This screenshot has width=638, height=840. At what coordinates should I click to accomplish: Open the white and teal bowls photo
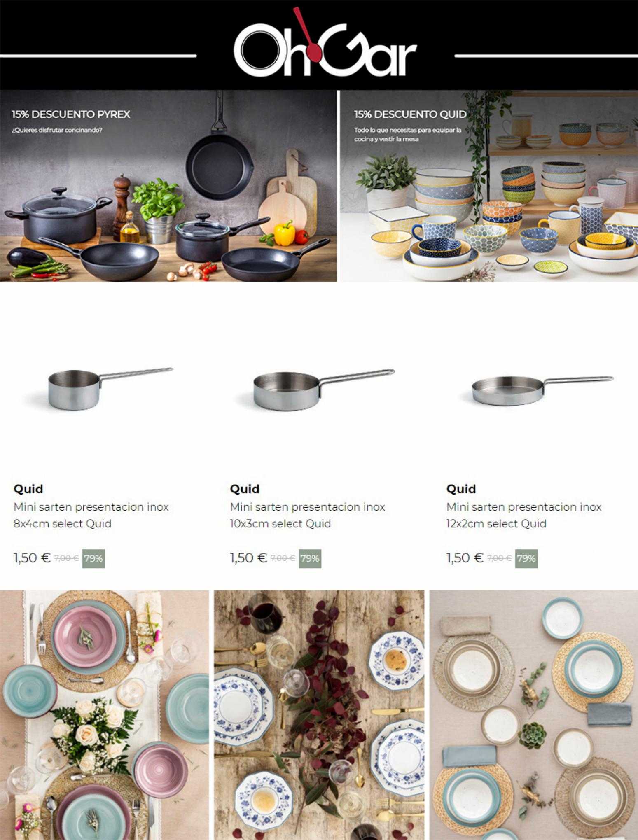(534, 715)
